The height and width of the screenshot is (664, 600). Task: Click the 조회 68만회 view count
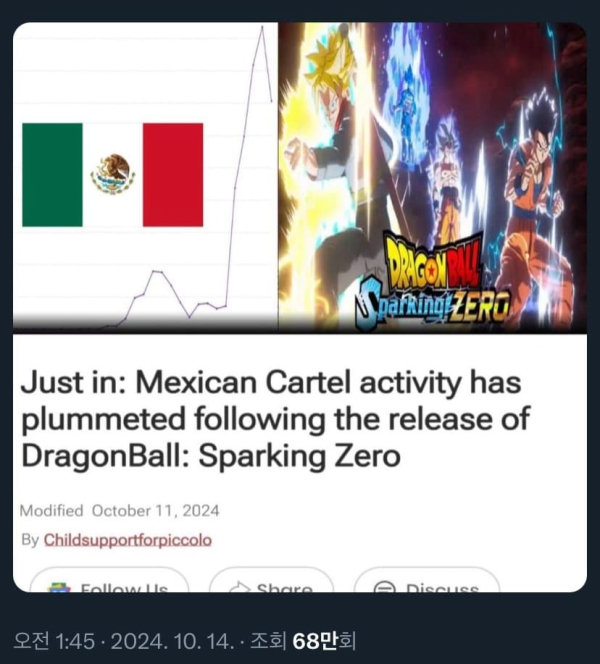303,641
